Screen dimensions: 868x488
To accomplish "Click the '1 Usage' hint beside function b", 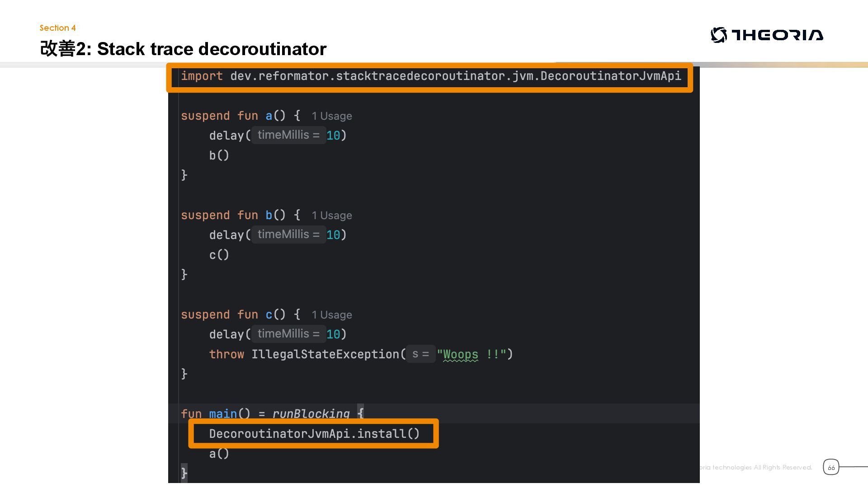I will [x=331, y=216].
